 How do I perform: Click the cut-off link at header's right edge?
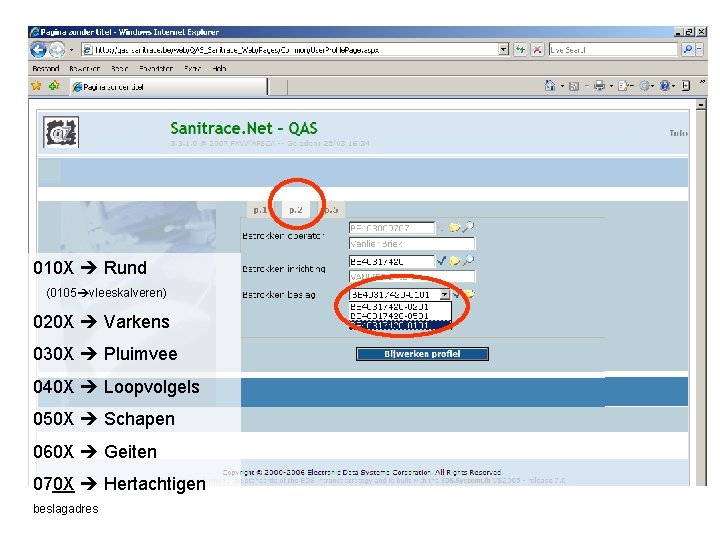(678, 133)
